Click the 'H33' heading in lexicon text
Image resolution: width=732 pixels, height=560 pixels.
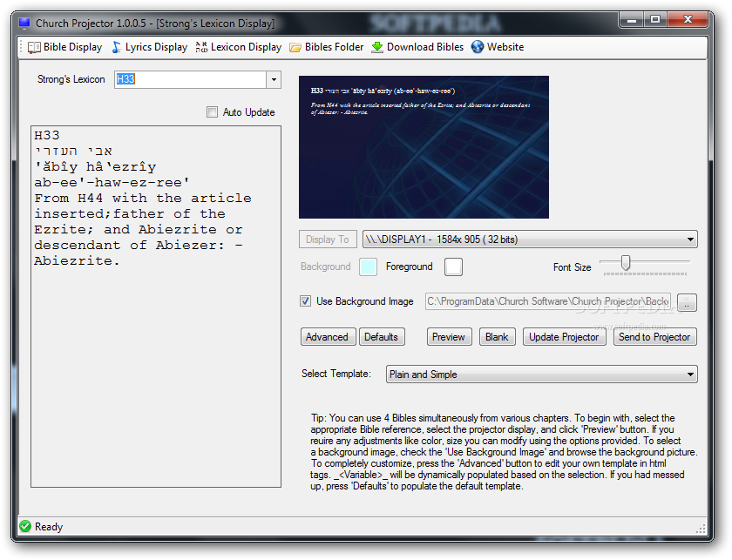(x=47, y=135)
